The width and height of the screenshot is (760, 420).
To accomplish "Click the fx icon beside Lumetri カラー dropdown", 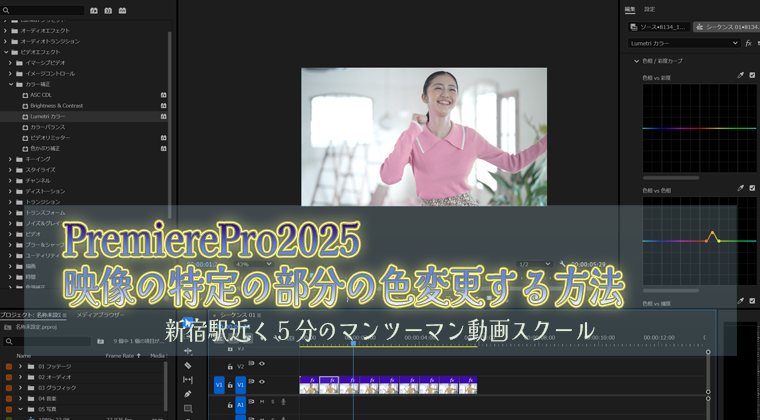I will (748, 43).
